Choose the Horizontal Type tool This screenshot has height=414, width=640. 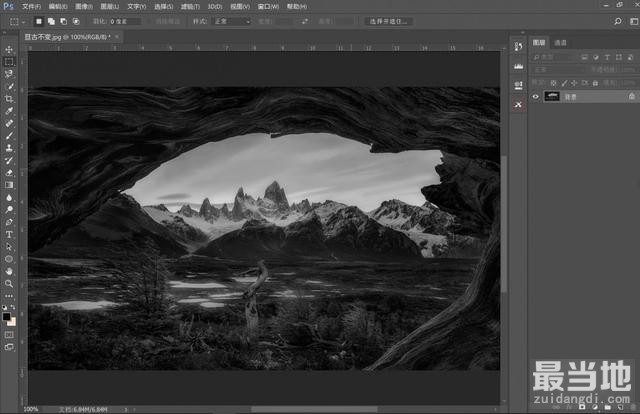coord(9,233)
